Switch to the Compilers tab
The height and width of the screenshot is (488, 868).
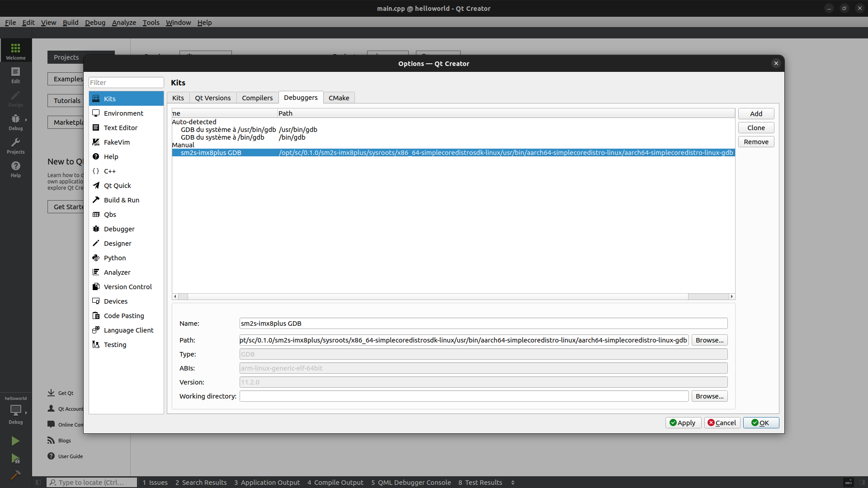pyautogui.click(x=257, y=98)
